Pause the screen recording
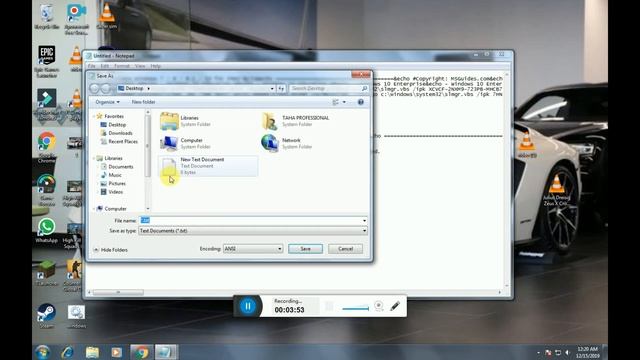 click(x=247, y=306)
